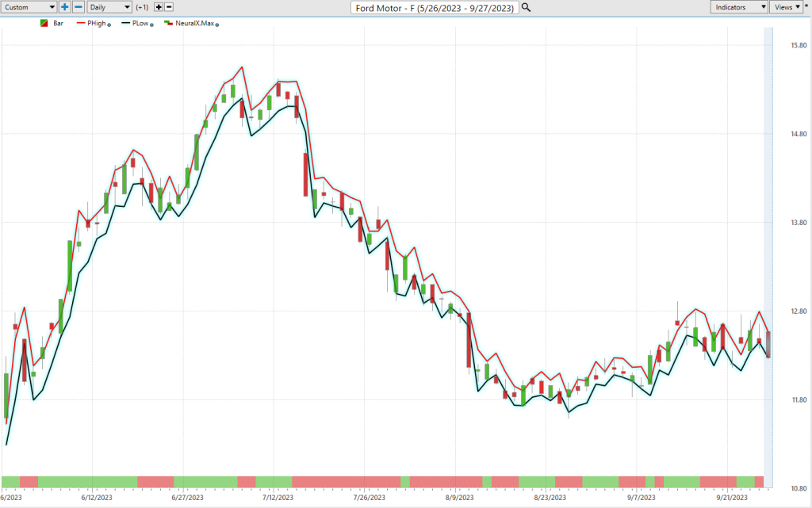The image size is (812, 508).
Task: Expand the Indicators dropdown
Action: 739,7
